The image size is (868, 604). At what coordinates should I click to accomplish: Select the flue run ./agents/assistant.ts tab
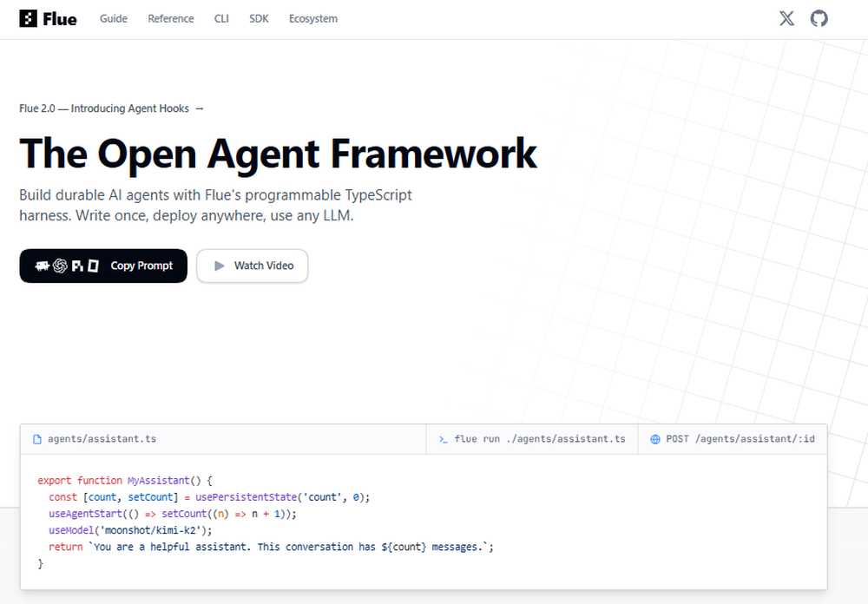532,439
